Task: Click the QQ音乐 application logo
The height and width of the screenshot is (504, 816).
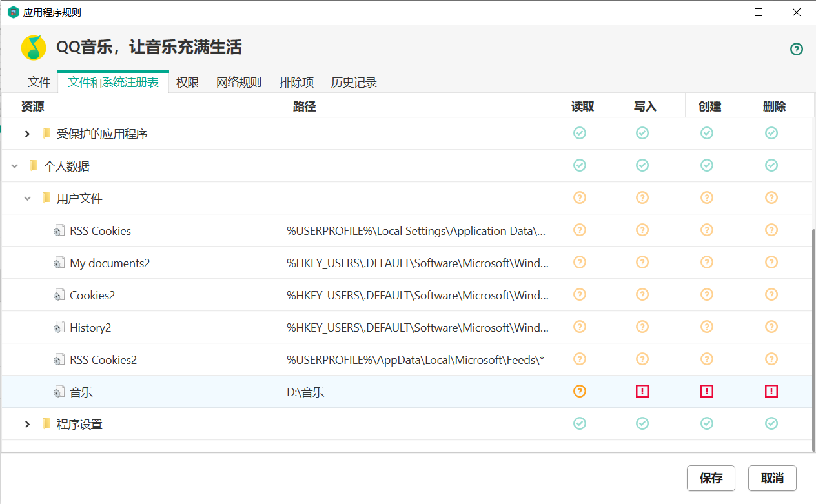Action: coord(34,48)
